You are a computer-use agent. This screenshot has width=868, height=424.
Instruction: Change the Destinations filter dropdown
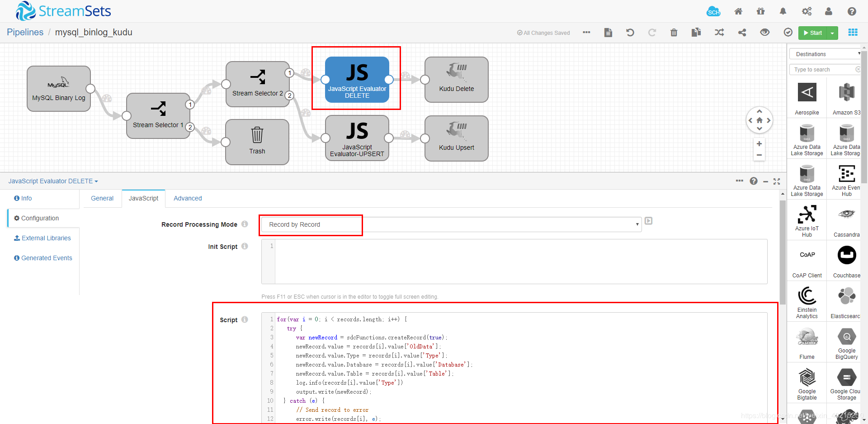825,53
